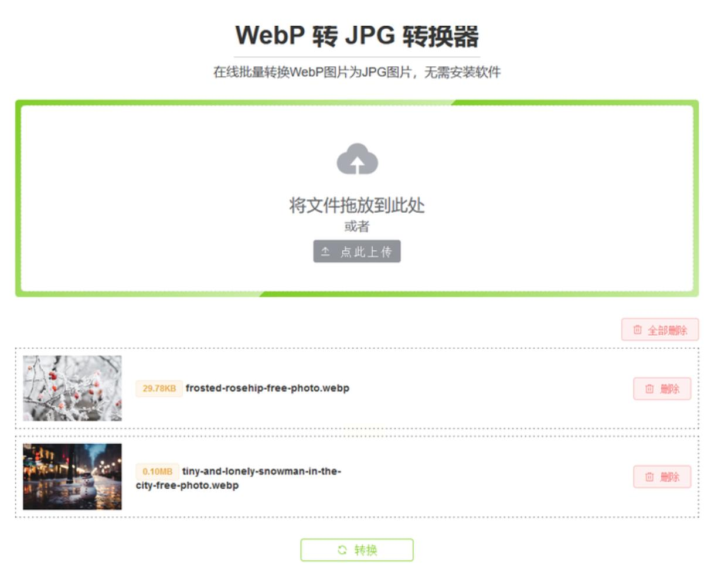The height and width of the screenshot is (575, 728).
Task: Click the 0.10MB size badge
Action: [x=157, y=471]
